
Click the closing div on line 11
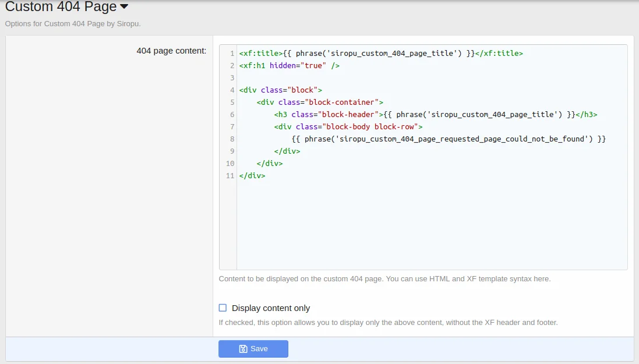[x=252, y=176]
